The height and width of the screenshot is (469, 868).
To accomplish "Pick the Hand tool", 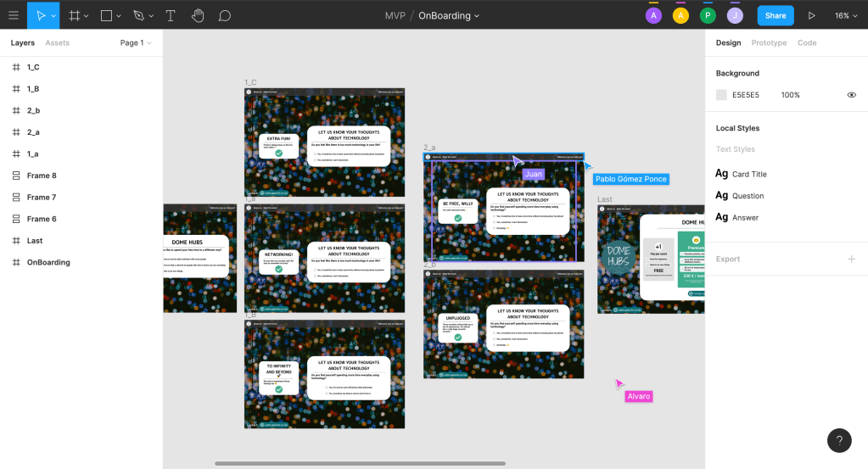I will point(198,15).
